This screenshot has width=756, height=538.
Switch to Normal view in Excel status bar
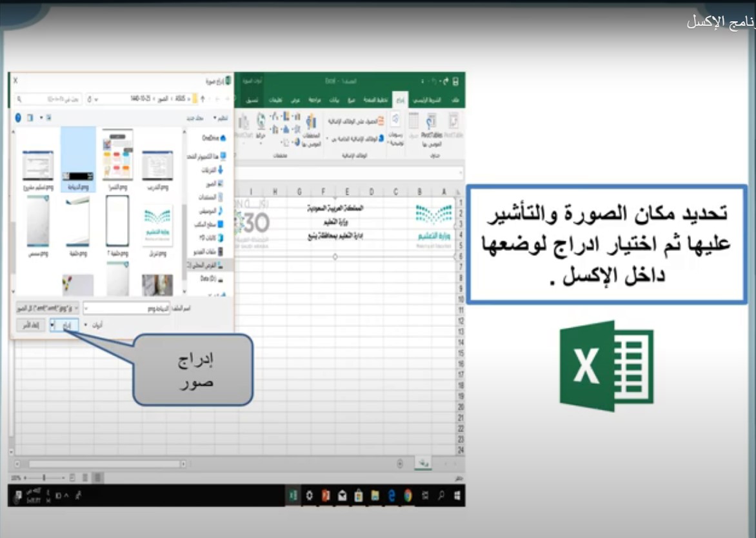97,478
